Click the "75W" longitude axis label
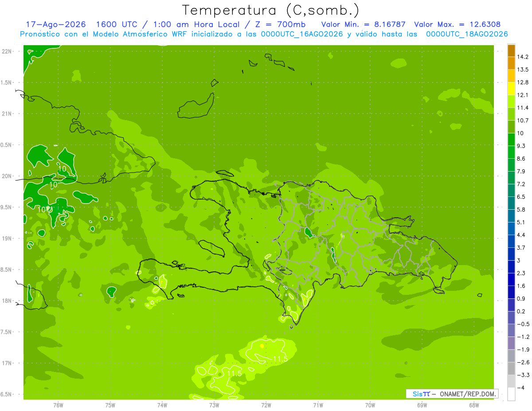 (110, 405)
